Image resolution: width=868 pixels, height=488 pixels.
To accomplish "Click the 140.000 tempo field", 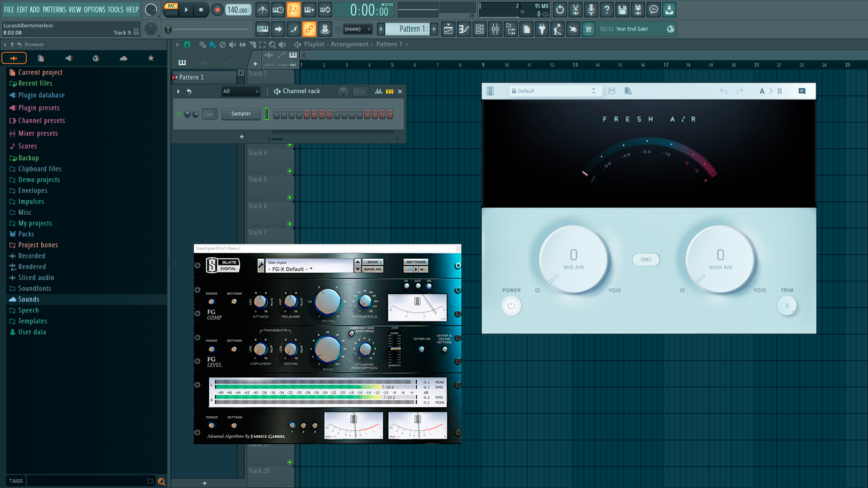I will [x=238, y=10].
